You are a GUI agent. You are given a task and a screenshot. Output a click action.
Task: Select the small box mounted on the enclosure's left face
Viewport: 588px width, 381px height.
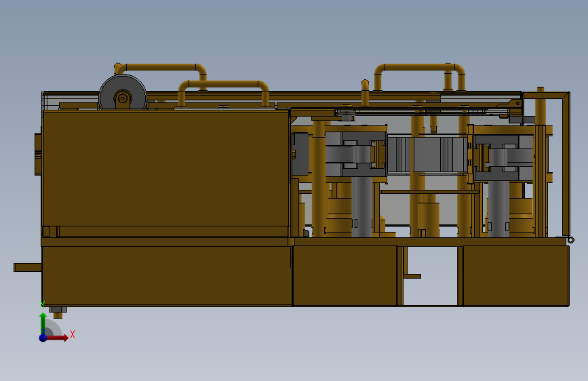38,154
